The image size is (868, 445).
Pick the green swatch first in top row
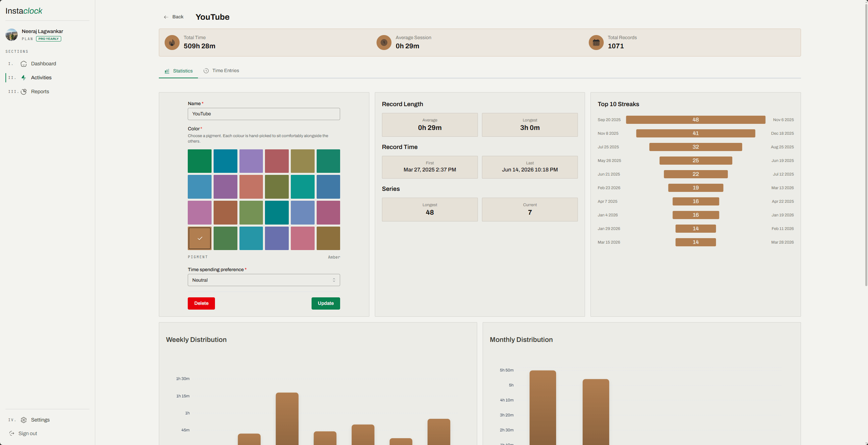coord(200,161)
